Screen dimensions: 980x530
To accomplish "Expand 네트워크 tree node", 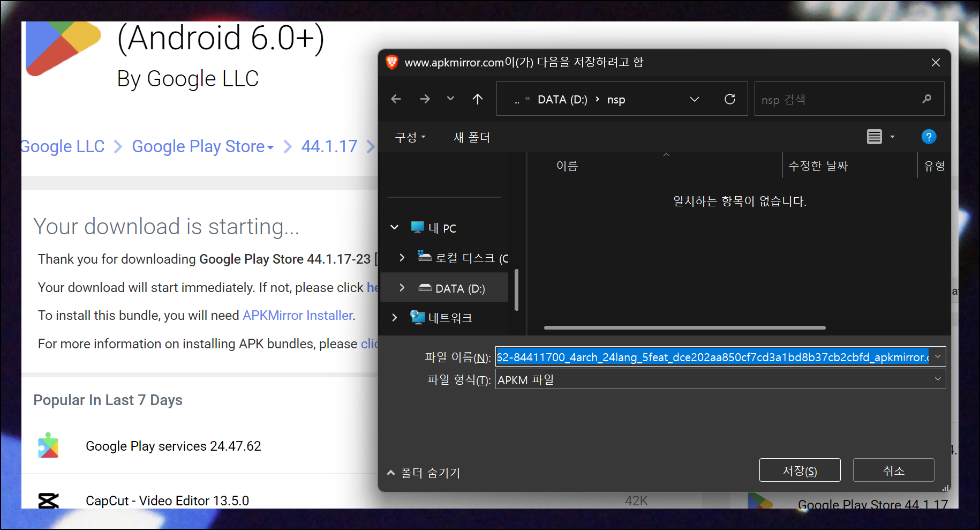I will point(395,317).
